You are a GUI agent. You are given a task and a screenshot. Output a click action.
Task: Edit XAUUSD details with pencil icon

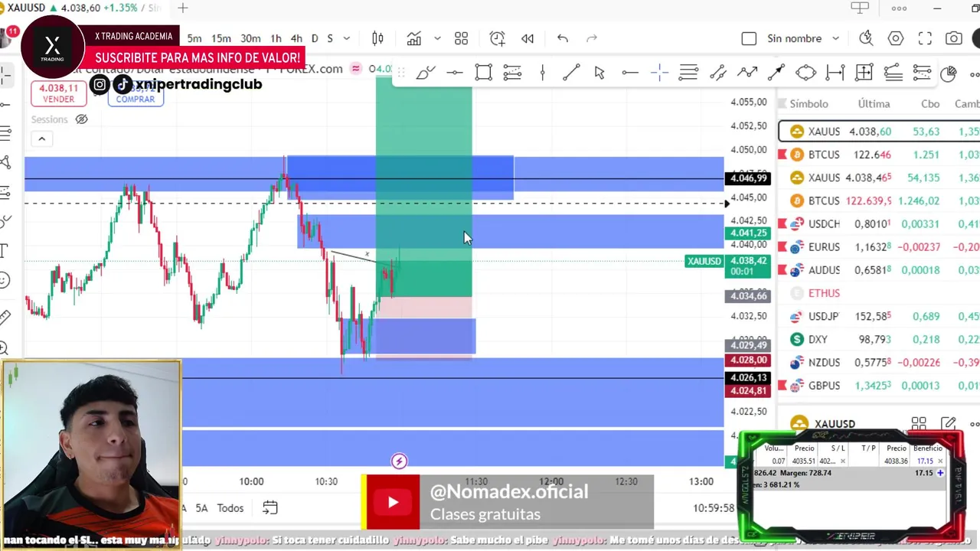pos(949,423)
